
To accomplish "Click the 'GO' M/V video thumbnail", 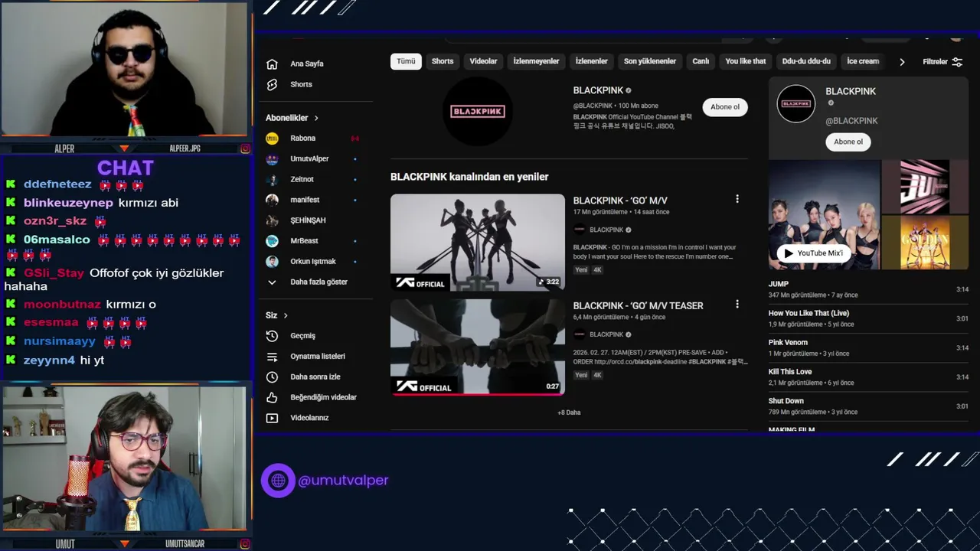I will (478, 242).
